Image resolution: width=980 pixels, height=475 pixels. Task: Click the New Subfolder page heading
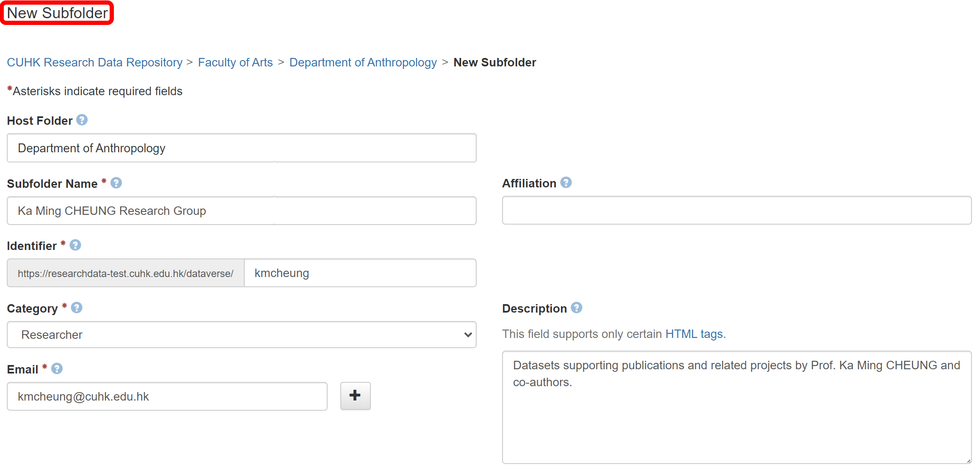pos(58,13)
